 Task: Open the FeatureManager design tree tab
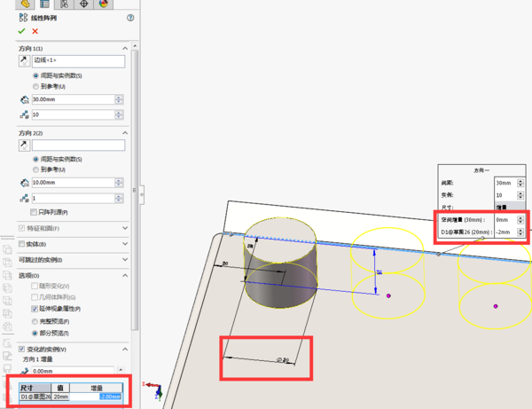[25, 4]
